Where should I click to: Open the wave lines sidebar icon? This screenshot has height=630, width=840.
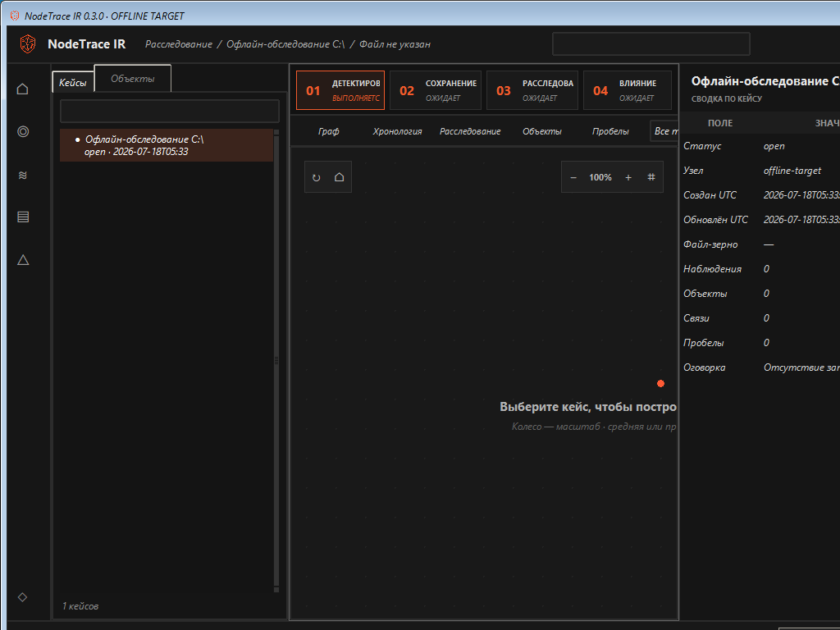pyautogui.click(x=22, y=175)
